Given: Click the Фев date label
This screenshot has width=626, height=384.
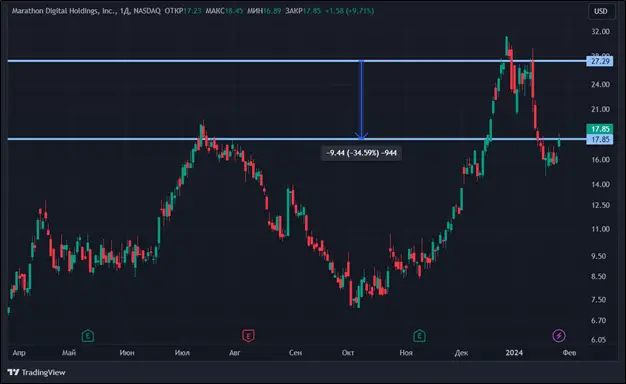Looking at the screenshot, I should click(x=569, y=353).
